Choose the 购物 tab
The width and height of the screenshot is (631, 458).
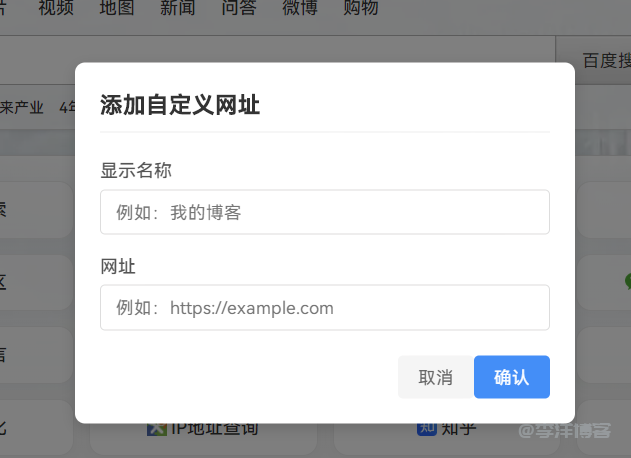coord(361,7)
